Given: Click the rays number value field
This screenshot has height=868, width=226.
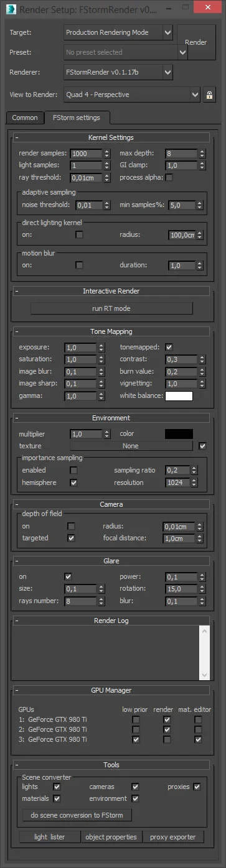Looking at the screenshot, I should coord(80,601).
